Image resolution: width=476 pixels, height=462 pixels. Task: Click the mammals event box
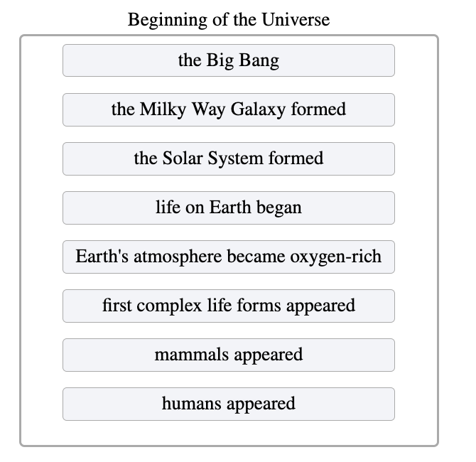click(229, 355)
